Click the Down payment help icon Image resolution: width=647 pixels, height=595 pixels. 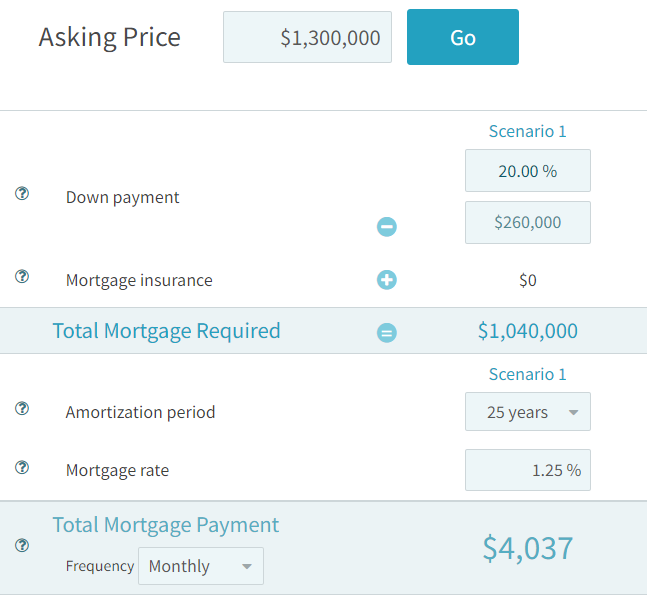22,193
